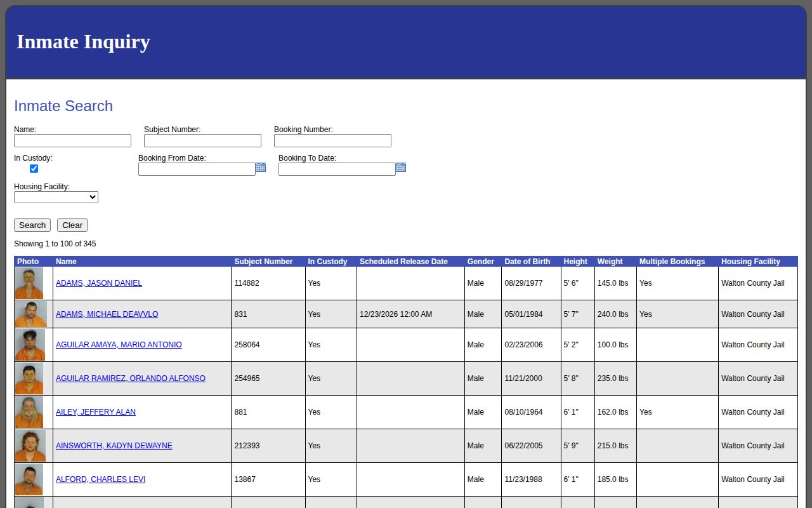Click into the Booking To Date field
Image resolution: width=812 pixels, height=508 pixels.
coord(337,169)
